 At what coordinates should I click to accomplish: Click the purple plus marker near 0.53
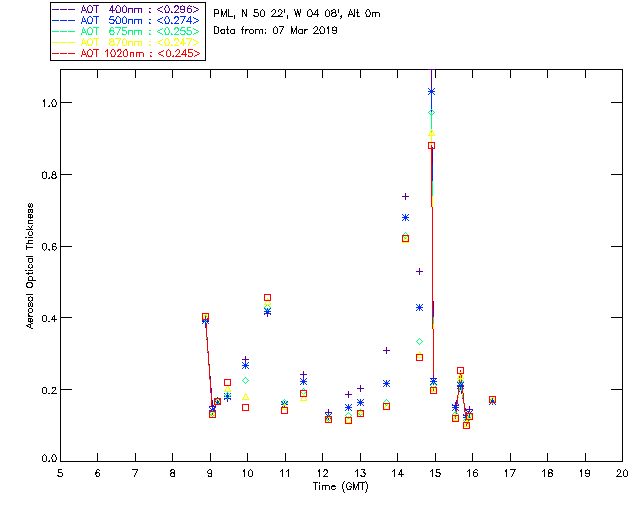(419, 272)
